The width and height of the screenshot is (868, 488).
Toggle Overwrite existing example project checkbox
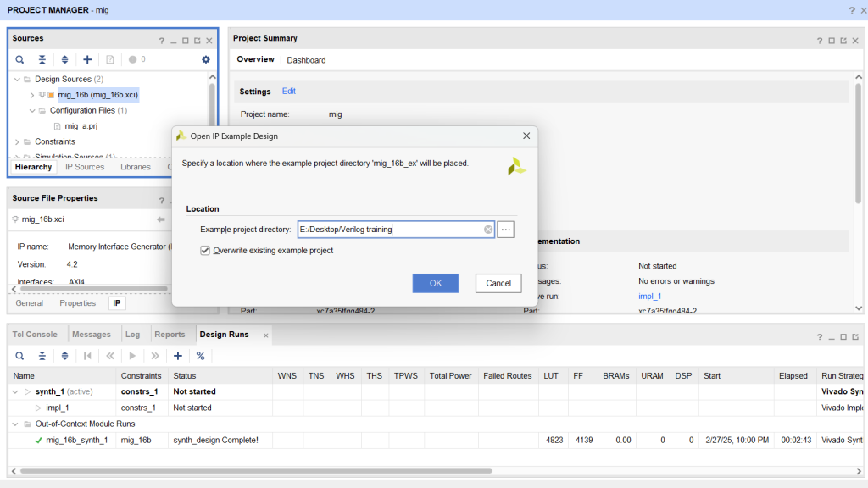(x=205, y=251)
